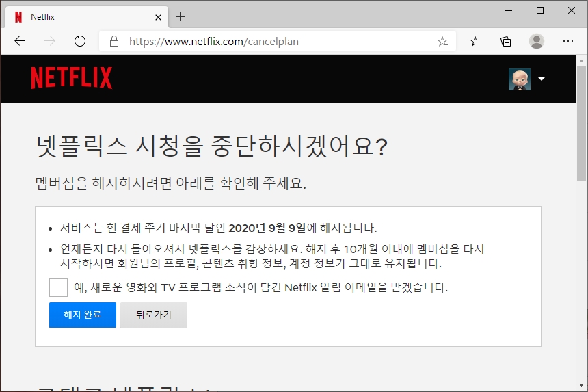Click the address bar URL field
Viewport: 588px width, 392px height.
(278, 41)
